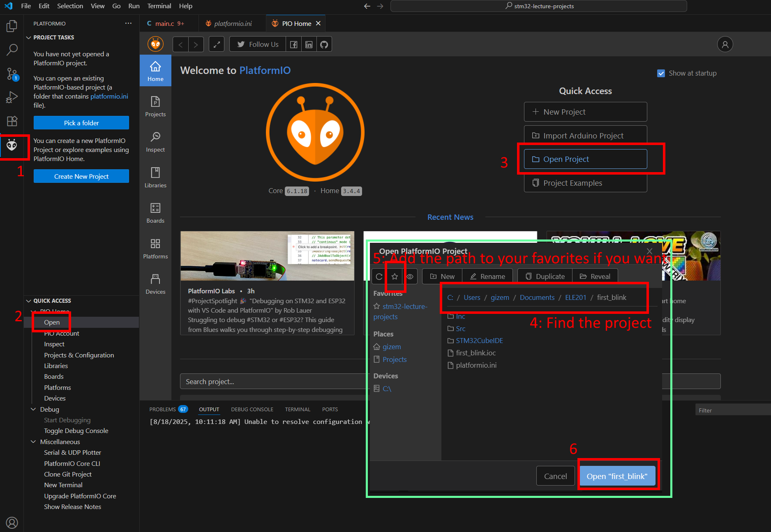Open the File menu
This screenshot has width=771, height=532.
pos(26,6)
